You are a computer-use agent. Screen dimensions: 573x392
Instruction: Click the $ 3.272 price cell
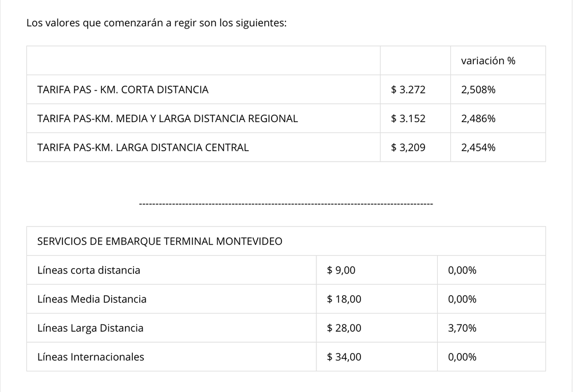408,89
